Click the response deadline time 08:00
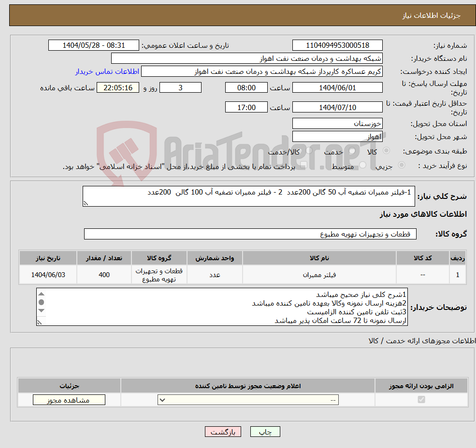The width and height of the screenshot is (476, 448). pos(246,88)
